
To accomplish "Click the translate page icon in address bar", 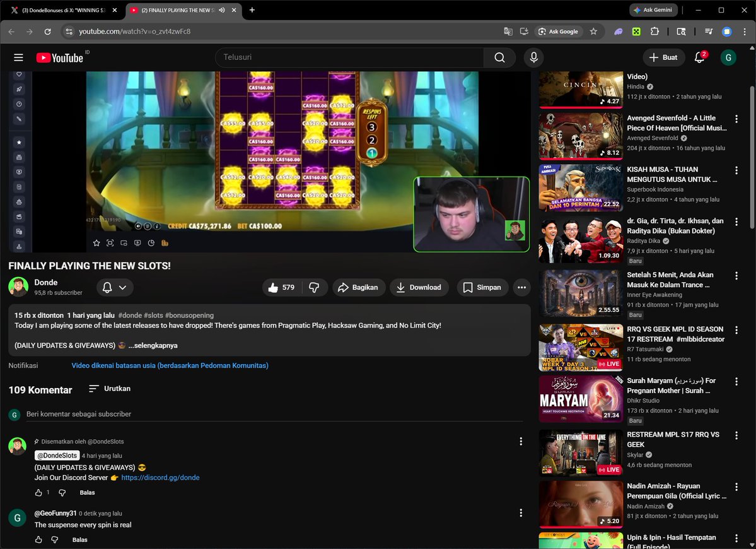I will click(508, 32).
